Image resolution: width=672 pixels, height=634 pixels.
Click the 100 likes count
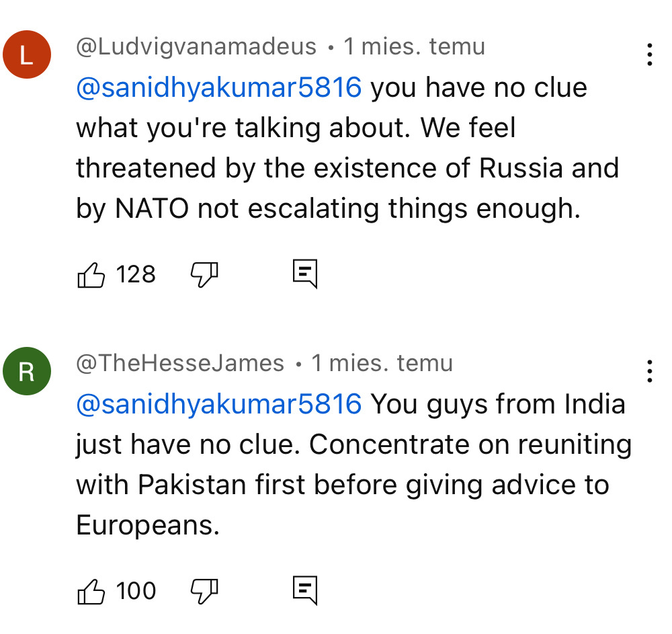coord(136,591)
